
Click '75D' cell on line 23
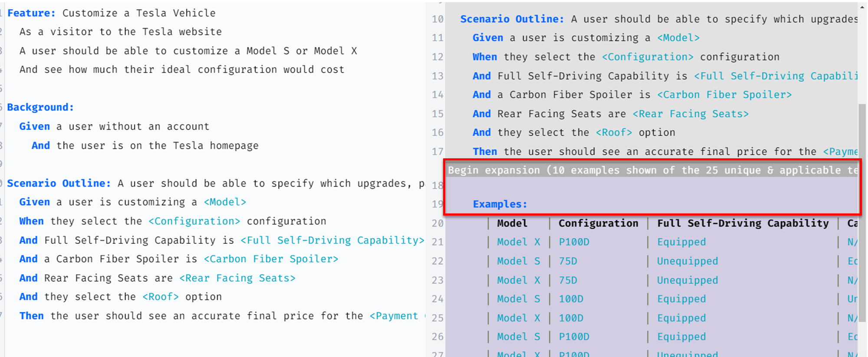pyautogui.click(x=568, y=280)
